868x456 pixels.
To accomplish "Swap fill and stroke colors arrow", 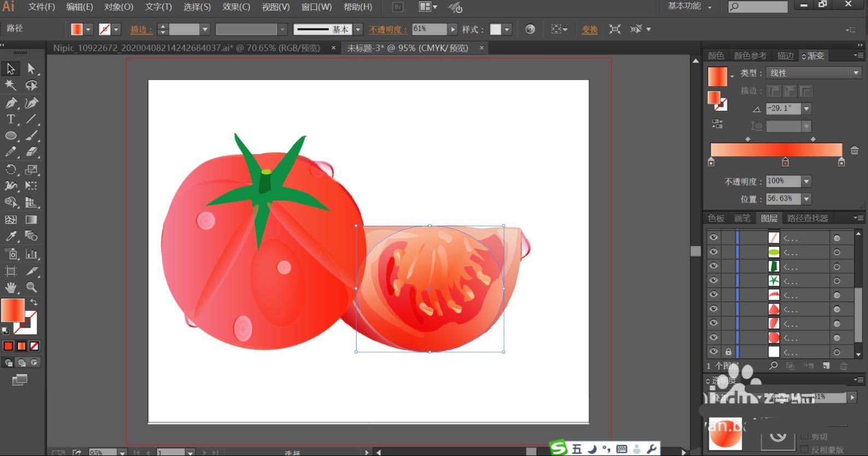I will tap(34, 302).
